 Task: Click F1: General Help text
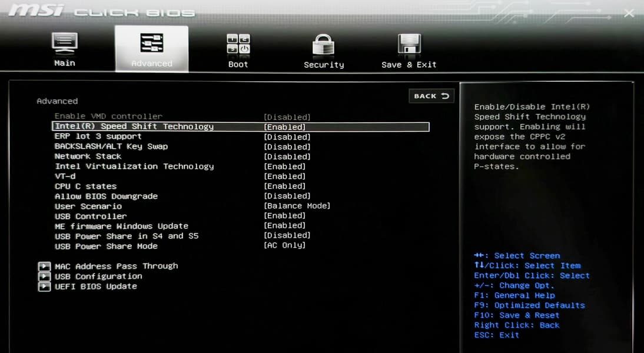[514, 295]
